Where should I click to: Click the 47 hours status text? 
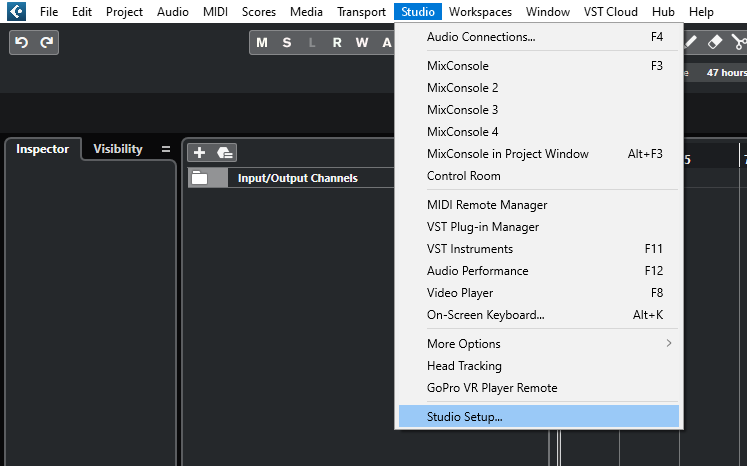click(727, 72)
